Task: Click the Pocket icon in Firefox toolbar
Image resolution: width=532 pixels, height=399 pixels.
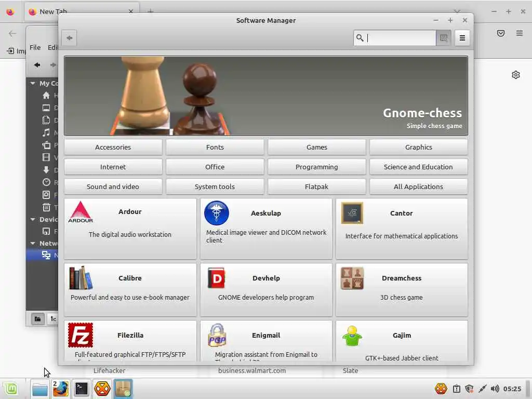Action: pyautogui.click(x=501, y=33)
